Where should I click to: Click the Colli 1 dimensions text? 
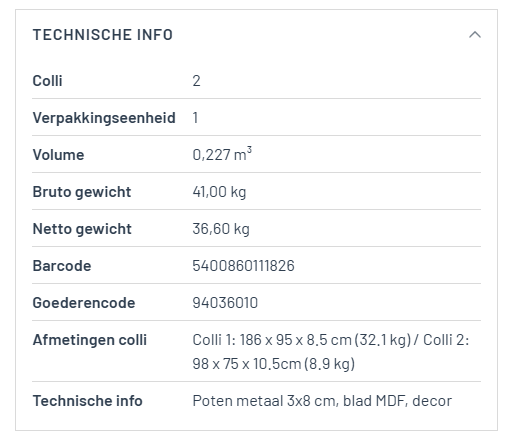click(301, 340)
